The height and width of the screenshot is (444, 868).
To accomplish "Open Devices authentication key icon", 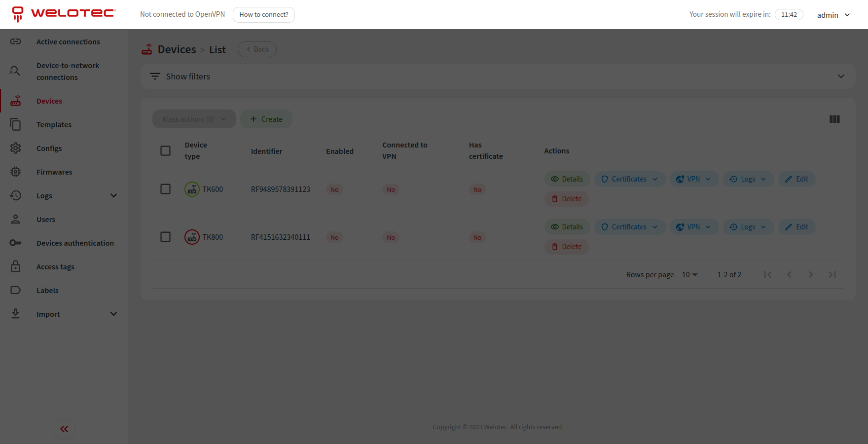I will (x=16, y=243).
